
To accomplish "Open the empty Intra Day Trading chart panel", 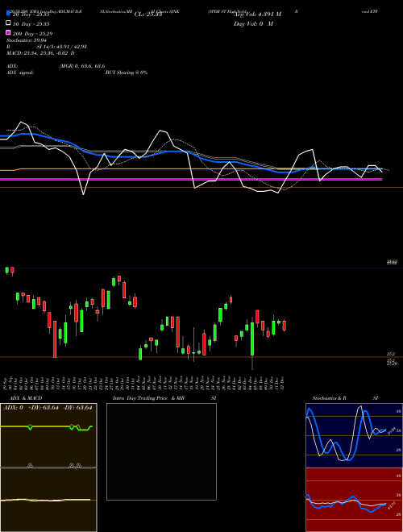I will coord(161,451).
